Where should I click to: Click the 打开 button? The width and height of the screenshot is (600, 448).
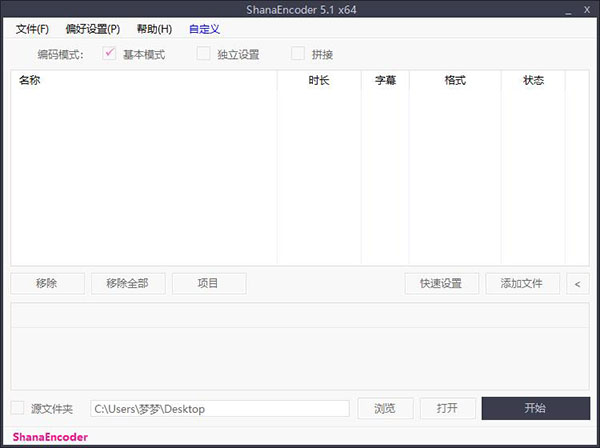448,408
